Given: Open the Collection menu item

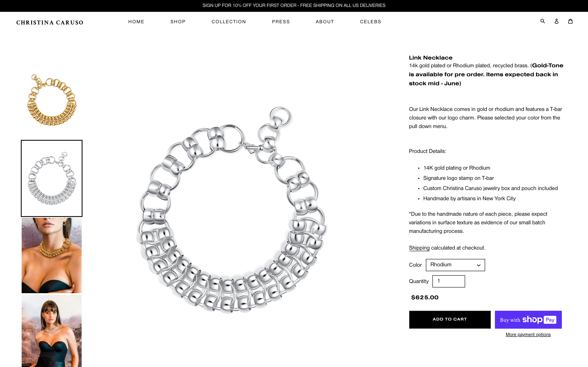Looking at the screenshot, I should [229, 22].
